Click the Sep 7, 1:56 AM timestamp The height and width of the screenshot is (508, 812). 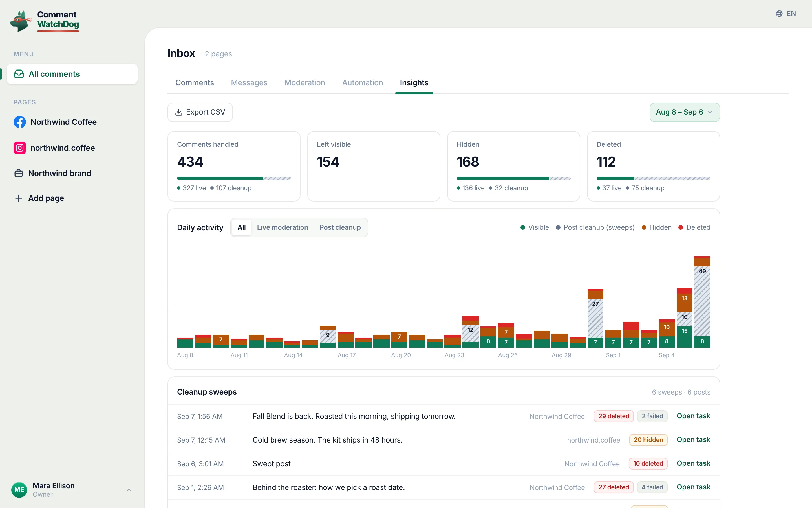[200, 416]
